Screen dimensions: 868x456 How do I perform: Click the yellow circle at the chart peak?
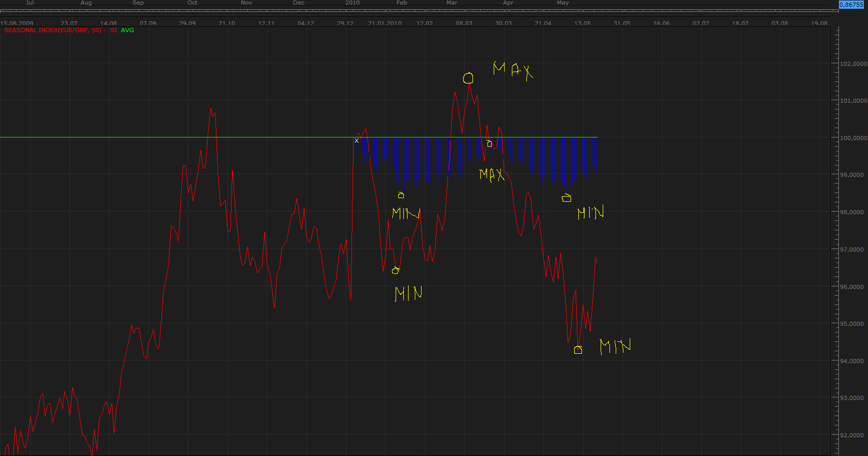[x=468, y=78]
